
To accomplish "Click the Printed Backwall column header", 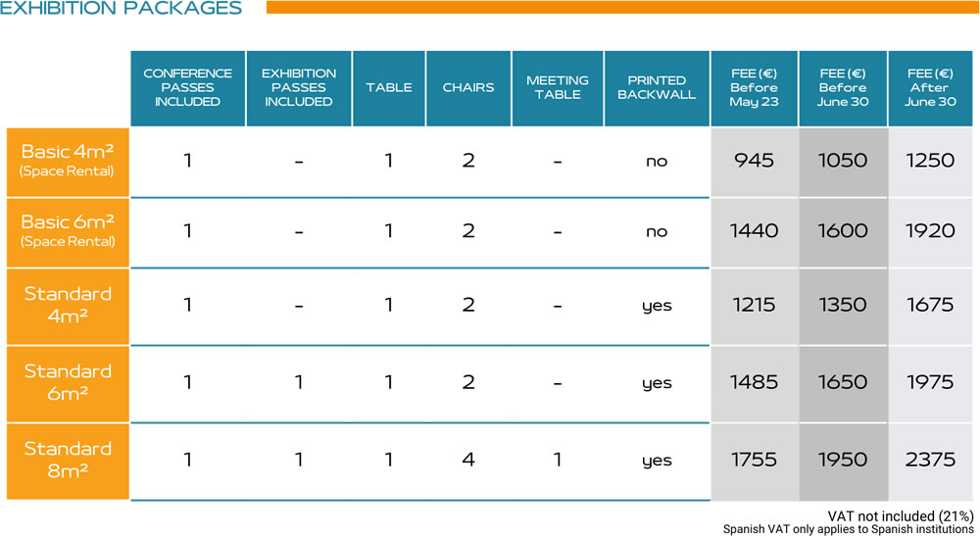I will point(657,87).
